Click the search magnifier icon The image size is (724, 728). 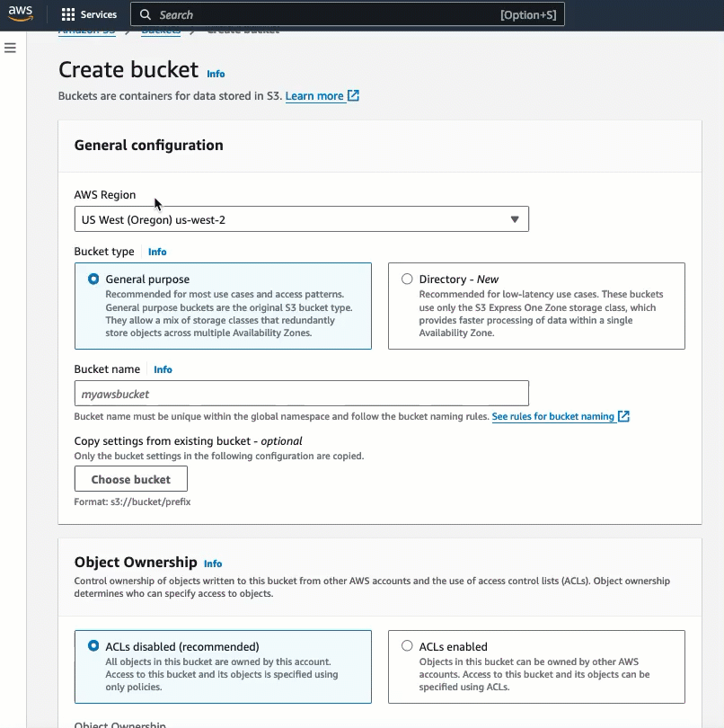point(146,15)
